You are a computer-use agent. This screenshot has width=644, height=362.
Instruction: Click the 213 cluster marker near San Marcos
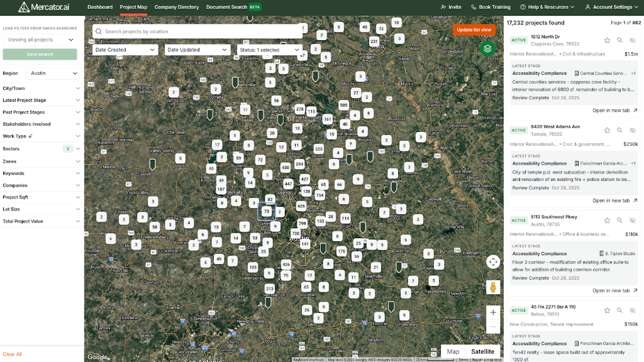pos(269,288)
